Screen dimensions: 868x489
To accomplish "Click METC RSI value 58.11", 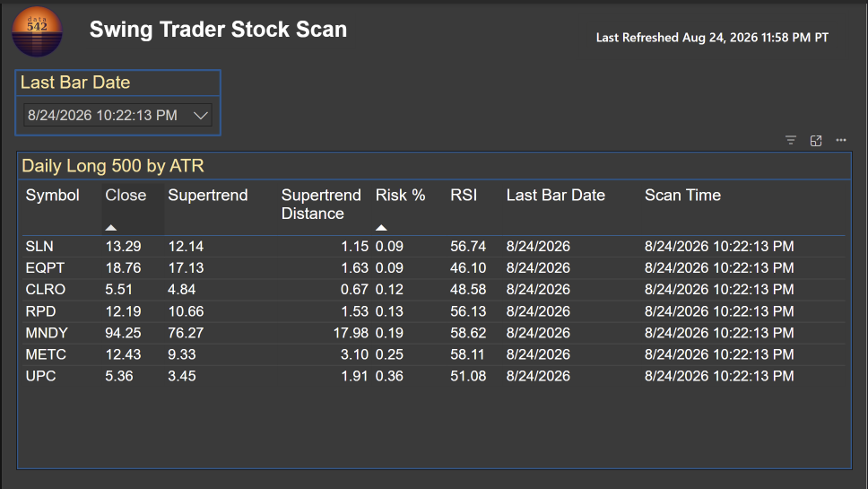I will point(467,354).
